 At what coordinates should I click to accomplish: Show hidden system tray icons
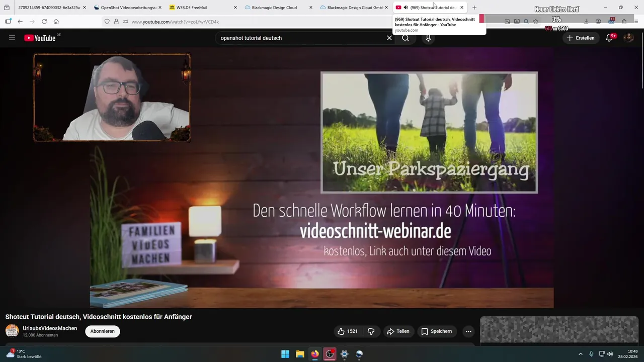(580, 354)
